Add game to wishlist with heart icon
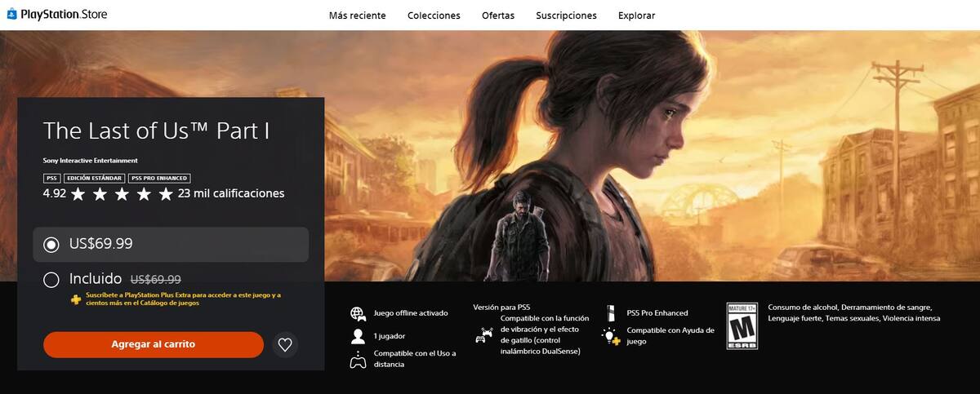The image size is (980, 394). 284,344
